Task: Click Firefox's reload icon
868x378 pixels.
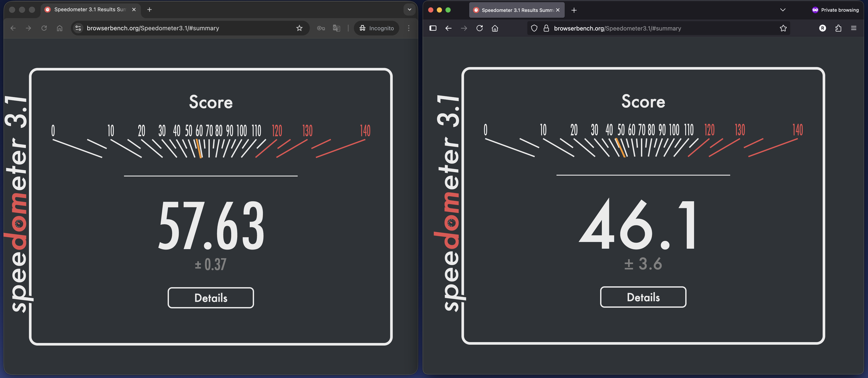Action: point(480,28)
